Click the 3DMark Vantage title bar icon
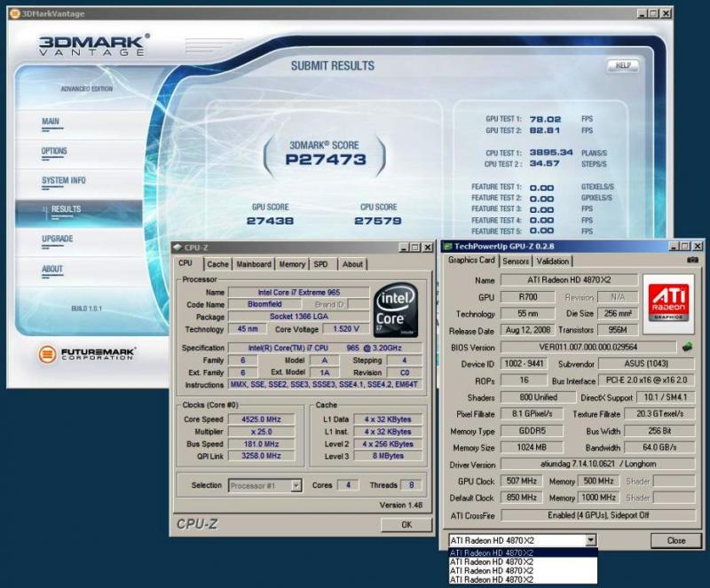The height and width of the screenshot is (588, 710). tap(14, 13)
